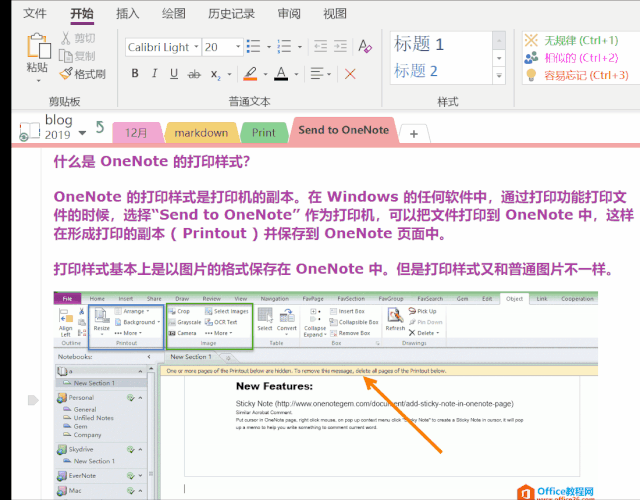Open the 12月 section tab
The image size is (640, 500).
137,133
